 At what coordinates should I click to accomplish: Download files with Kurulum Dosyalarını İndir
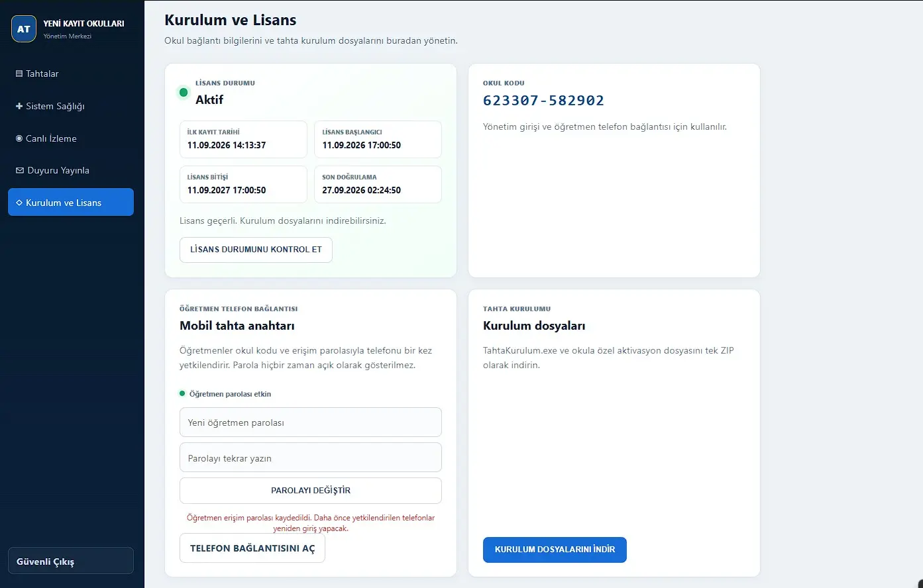point(555,550)
